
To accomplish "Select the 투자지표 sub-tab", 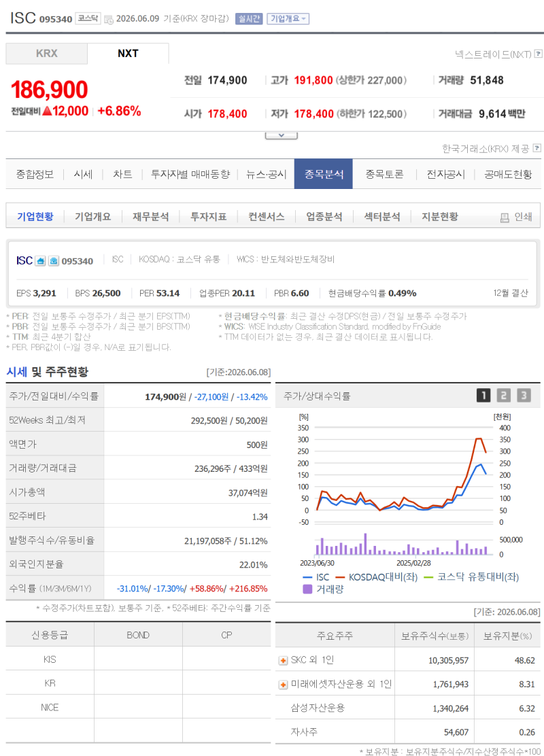I will (x=208, y=216).
